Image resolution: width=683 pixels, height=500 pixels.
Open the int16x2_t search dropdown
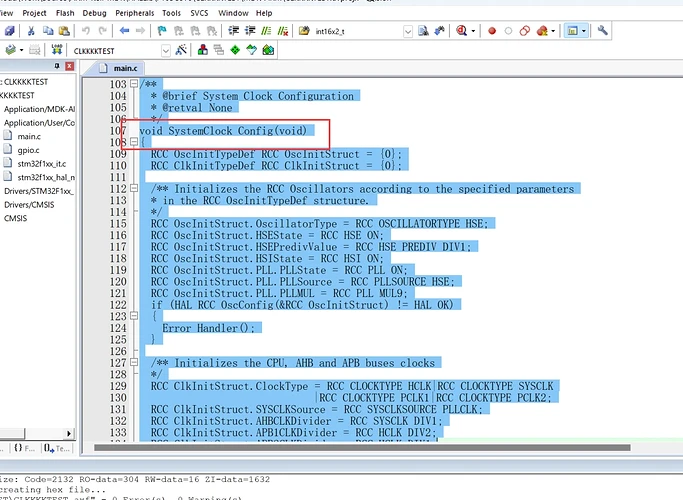coord(408,31)
